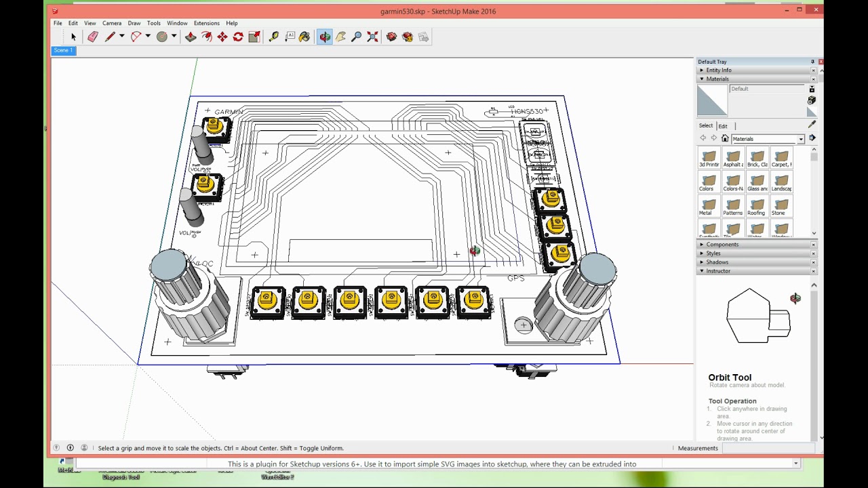
Task: Click Create Material icon
Action: click(812, 100)
